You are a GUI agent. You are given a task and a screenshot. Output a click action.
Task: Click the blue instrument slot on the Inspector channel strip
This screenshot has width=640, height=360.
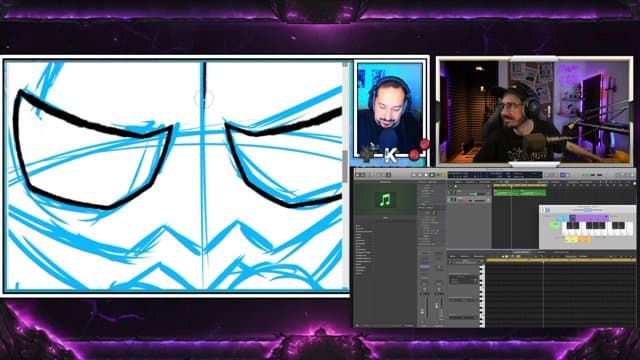tap(424, 267)
